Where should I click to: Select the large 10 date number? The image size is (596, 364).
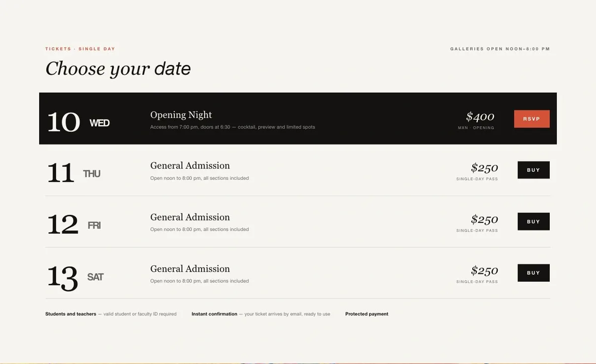click(64, 122)
